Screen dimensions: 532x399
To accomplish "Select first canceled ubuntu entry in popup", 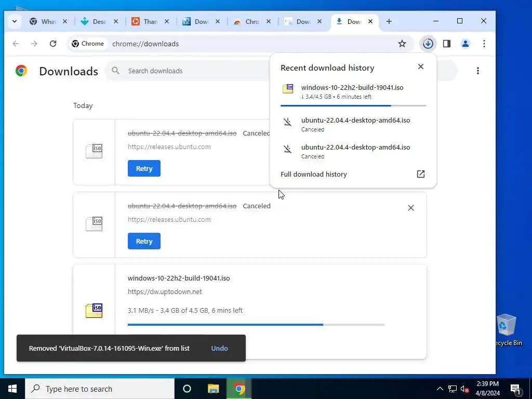I will [353, 124].
